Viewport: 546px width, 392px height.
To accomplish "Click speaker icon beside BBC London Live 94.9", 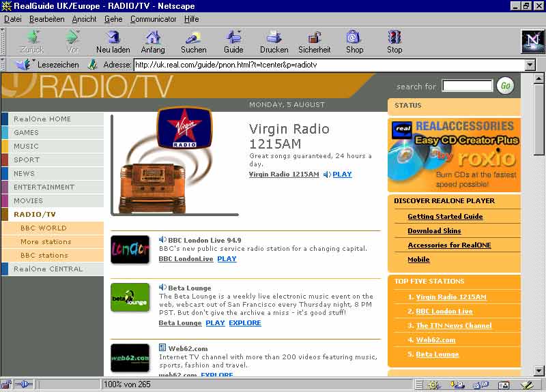I will pyautogui.click(x=162, y=240).
